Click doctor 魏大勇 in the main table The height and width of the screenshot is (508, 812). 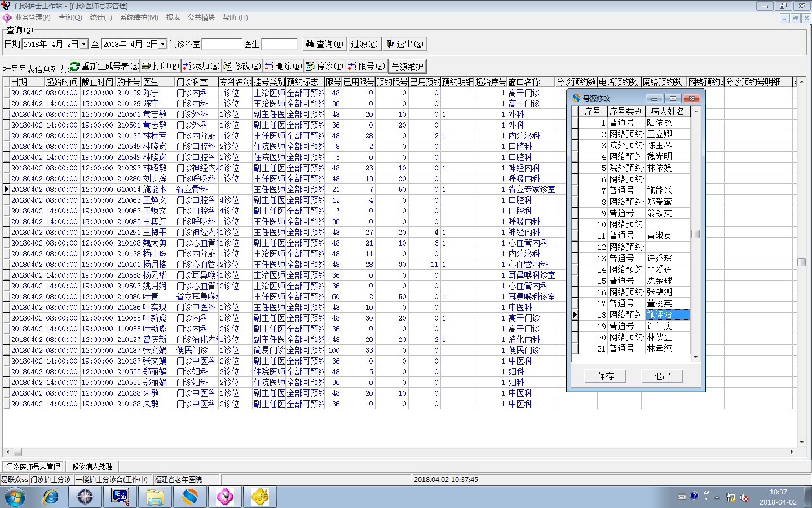coord(158,243)
